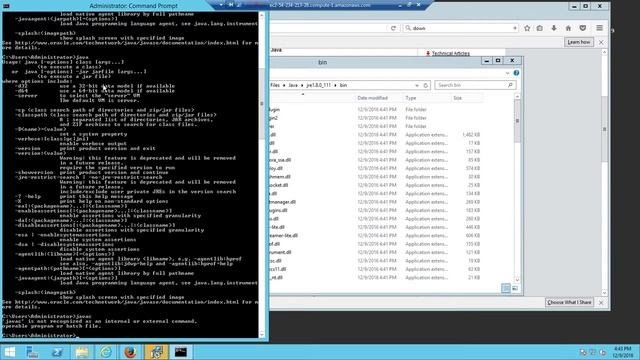Screen dimensions: 640x360
Task: Switch Explorer to details view
Action: coord(506,288)
